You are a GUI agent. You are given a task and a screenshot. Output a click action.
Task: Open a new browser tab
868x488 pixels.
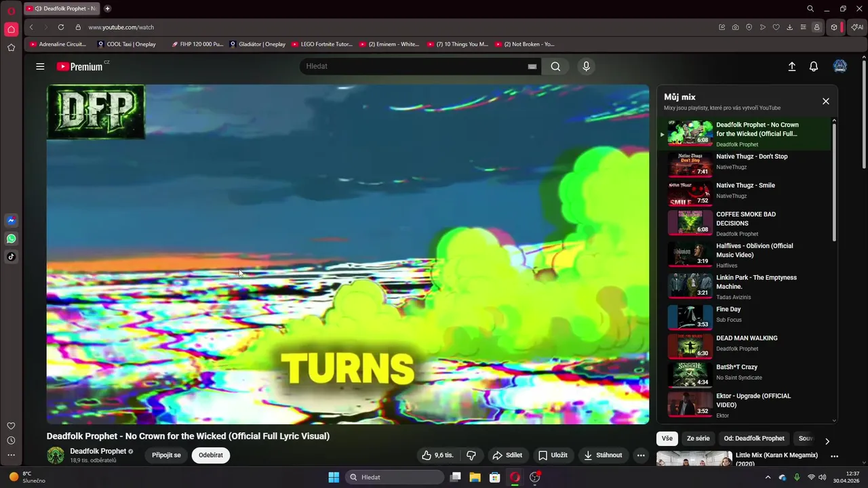tap(108, 9)
